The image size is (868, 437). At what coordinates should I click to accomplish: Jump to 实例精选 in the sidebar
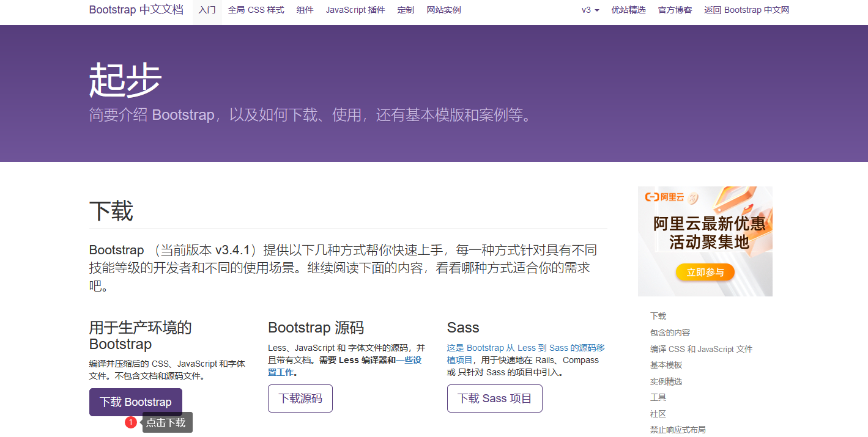coord(666,381)
